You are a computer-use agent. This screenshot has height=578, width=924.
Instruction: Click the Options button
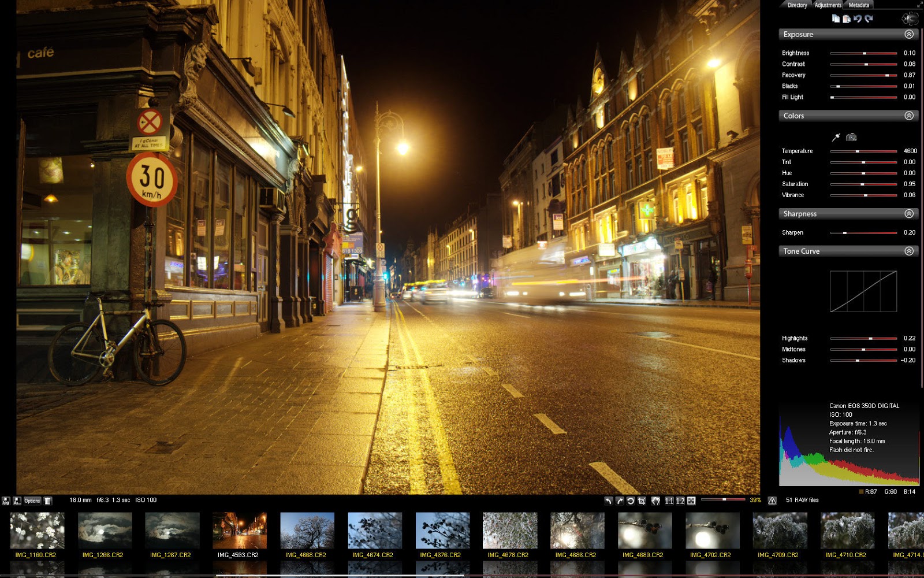tap(32, 501)
